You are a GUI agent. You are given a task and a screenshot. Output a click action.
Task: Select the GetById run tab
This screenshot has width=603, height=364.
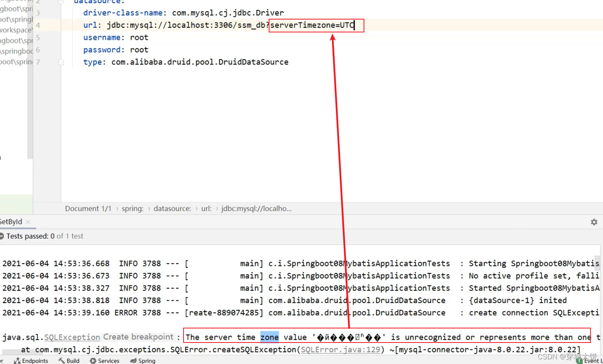coord(11,222)
